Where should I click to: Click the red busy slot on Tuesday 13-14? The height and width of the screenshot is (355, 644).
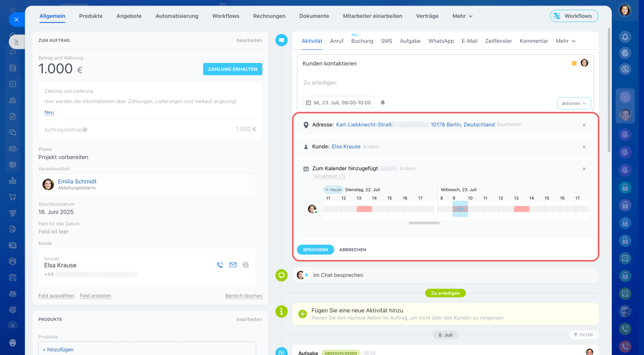[x=364, y=209]
